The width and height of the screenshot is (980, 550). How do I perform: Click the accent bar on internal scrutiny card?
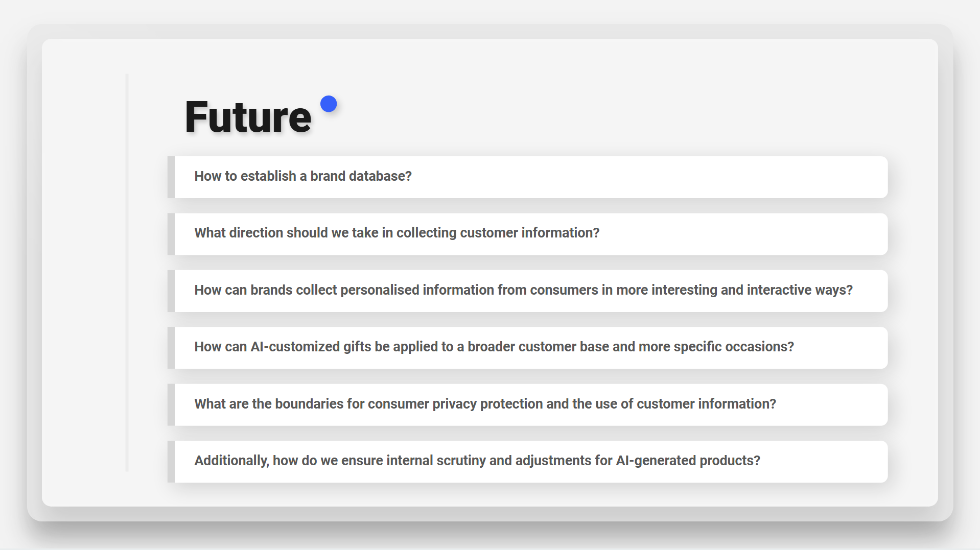click(x=171, y=462)
